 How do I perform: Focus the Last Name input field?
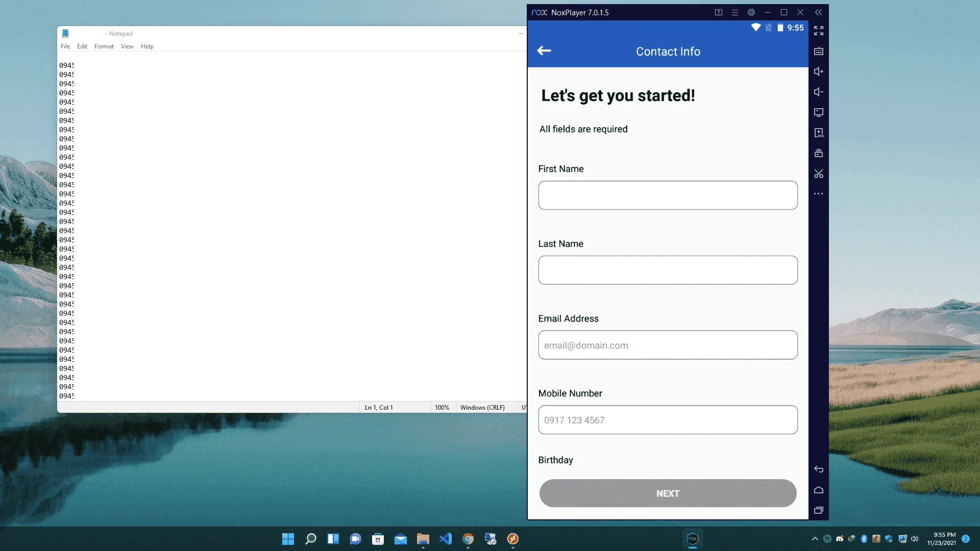(x=668, y=270)
